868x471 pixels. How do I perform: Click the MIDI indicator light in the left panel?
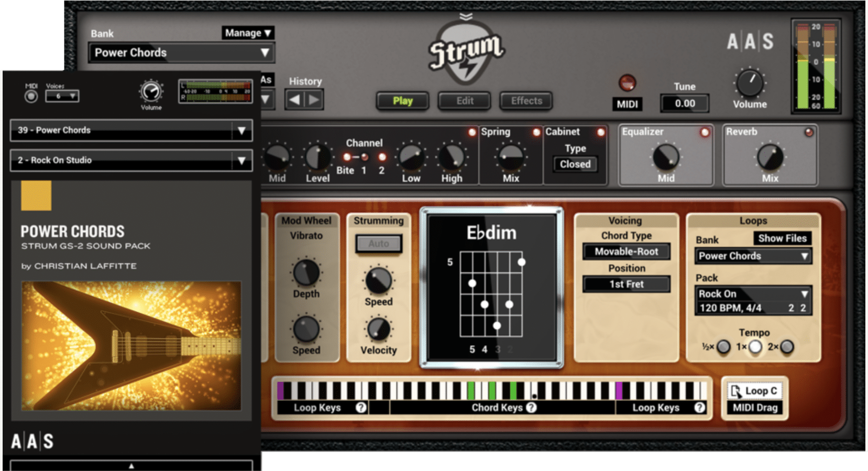coord(31,96)
